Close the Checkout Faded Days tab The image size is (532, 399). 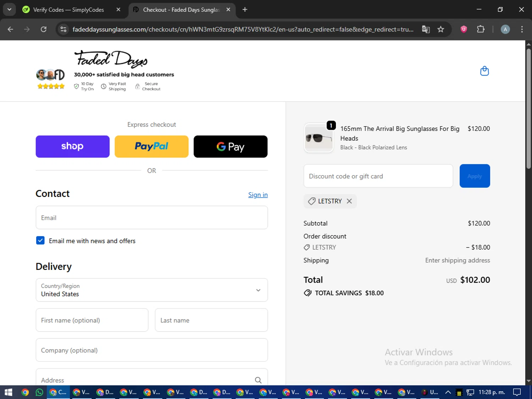[x=228, y=10]
